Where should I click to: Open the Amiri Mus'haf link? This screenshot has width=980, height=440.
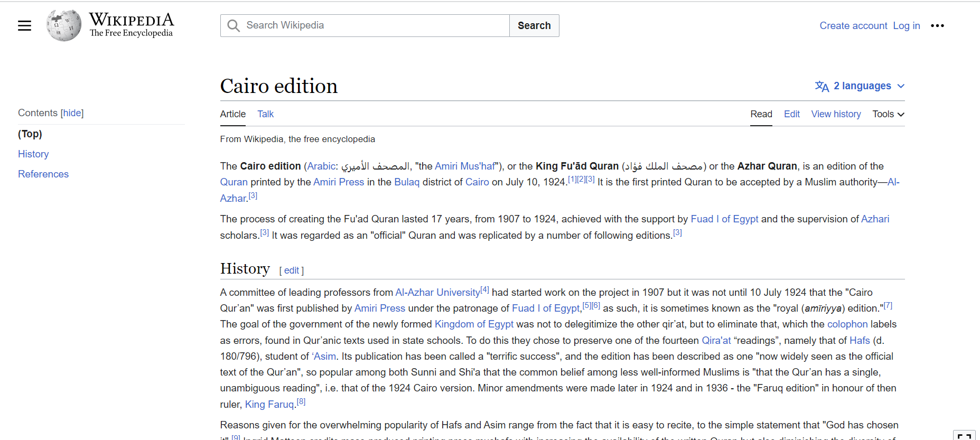click(x=465, y=166)
